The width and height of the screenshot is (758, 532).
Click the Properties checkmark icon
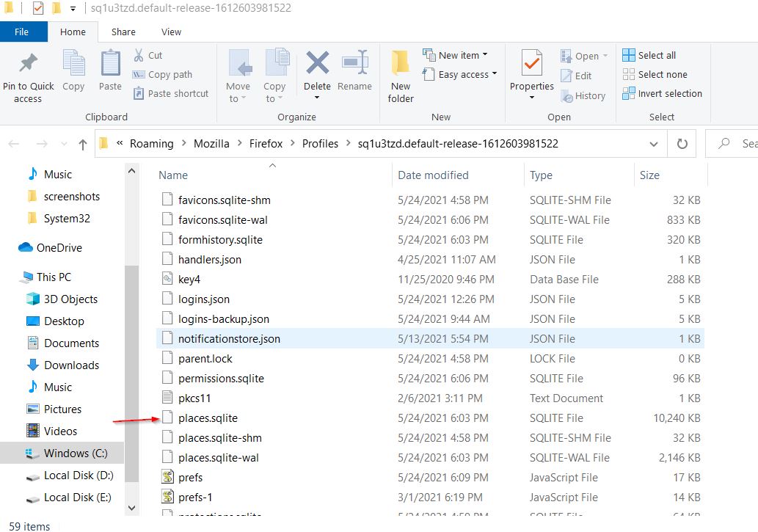tap(532, 63)
